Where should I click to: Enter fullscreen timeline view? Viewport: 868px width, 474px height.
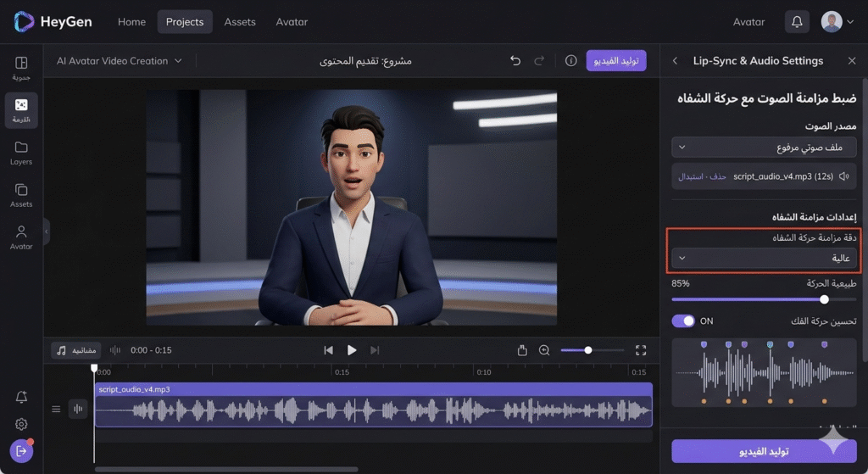[x=641, y=350]
